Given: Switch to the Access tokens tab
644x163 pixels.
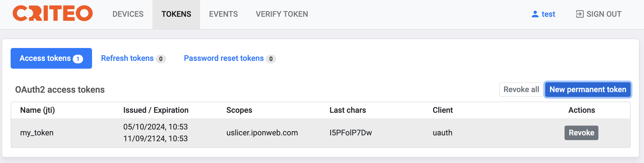Looking at the screenshot, I should 45,58.
